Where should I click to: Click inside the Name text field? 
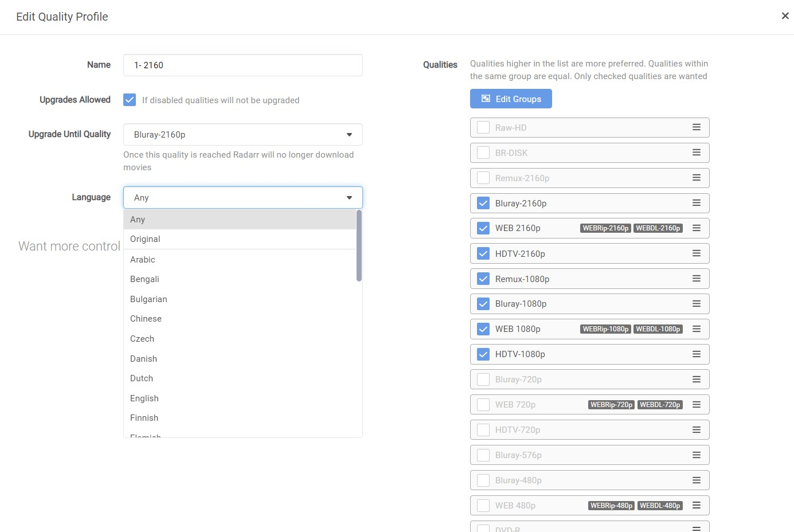tap(242, 65)
